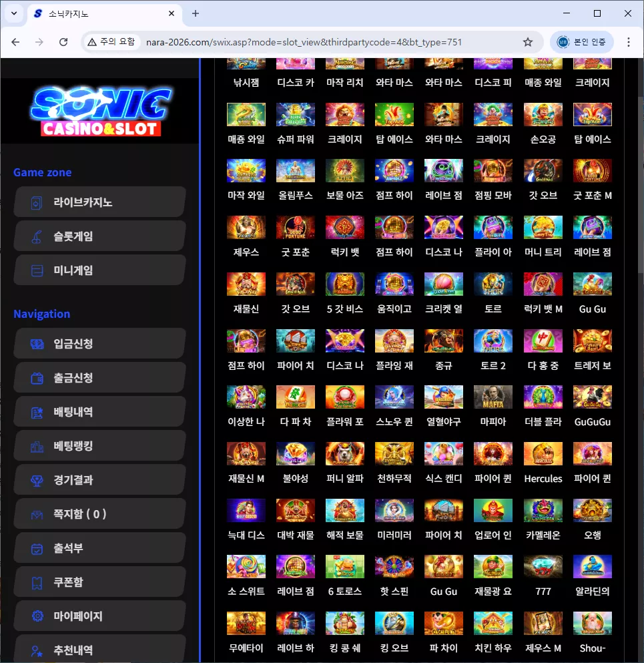The width and height of the screenshot is (644, 663).
Task: Click the 주의 요함 security warning chip
Action: coord(111,42)
